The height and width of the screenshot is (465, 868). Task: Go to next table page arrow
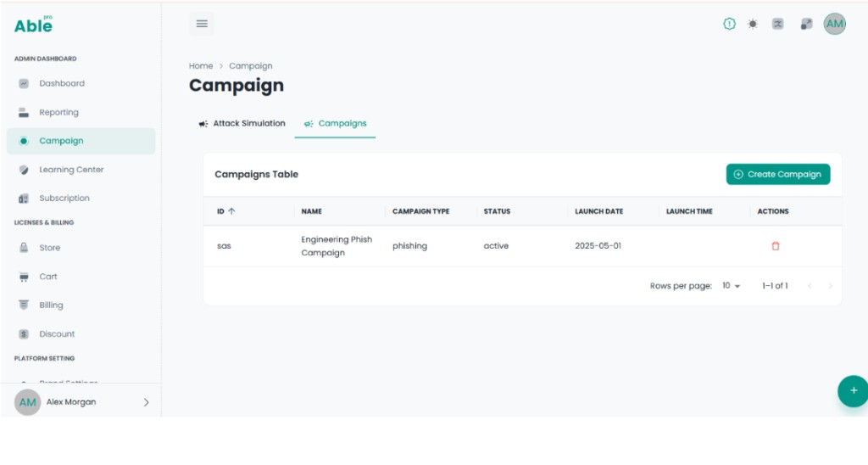[830, 286]
